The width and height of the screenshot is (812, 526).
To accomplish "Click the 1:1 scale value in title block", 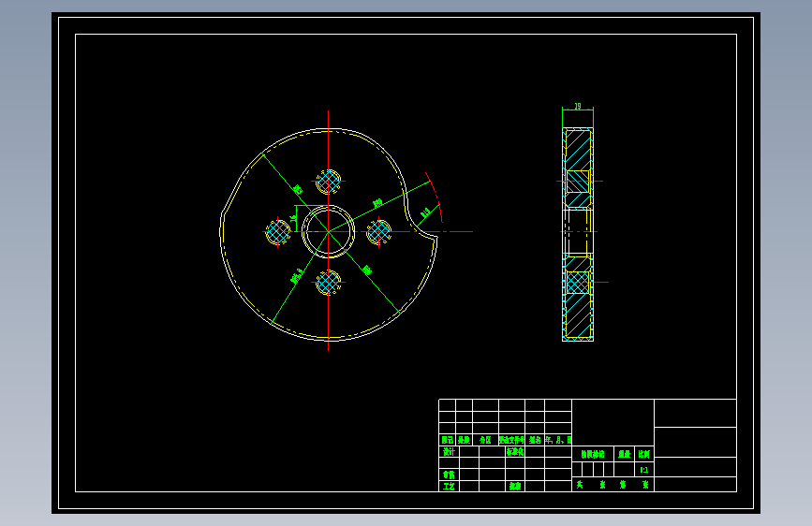I will point(643,470).
